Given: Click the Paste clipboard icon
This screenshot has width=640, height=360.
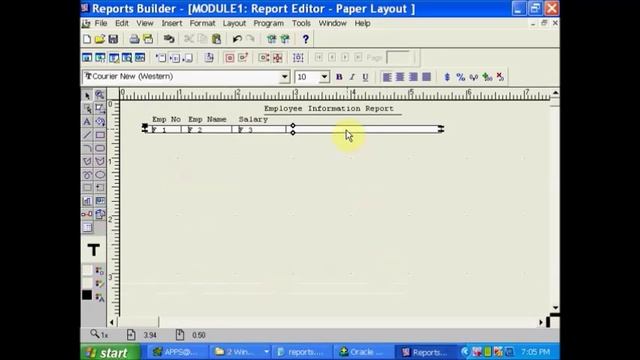Looking at the screenshot, I should 216,39.
